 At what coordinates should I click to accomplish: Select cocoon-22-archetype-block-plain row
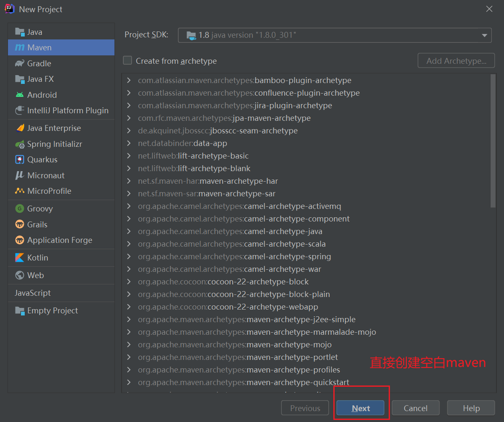click(x=306, y=294)
